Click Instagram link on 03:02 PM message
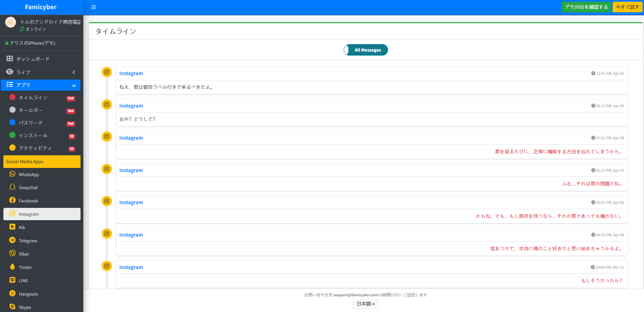The height and width of the screenshot is (312, 644). [131, 202]
